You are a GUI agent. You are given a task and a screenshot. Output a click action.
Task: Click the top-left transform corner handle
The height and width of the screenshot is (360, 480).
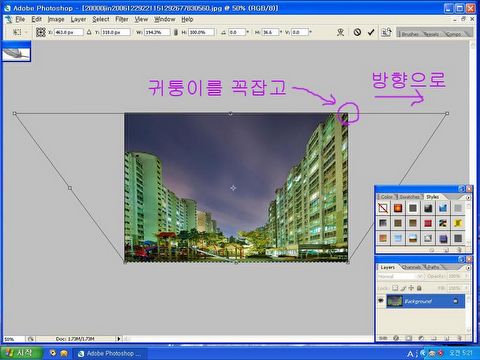(x=14, y=113)
